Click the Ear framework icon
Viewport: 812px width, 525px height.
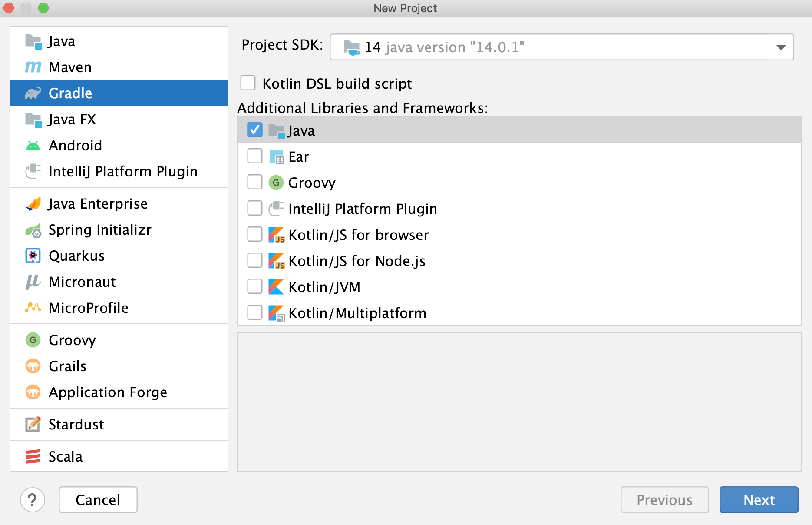coord(276,157)
